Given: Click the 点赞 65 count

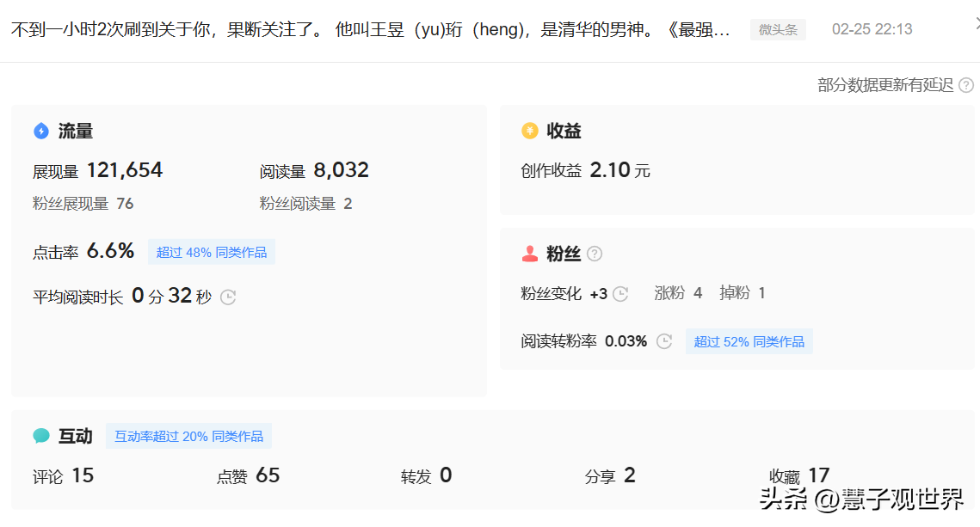Looking at the screenshot, I should (x=267, y=475).
